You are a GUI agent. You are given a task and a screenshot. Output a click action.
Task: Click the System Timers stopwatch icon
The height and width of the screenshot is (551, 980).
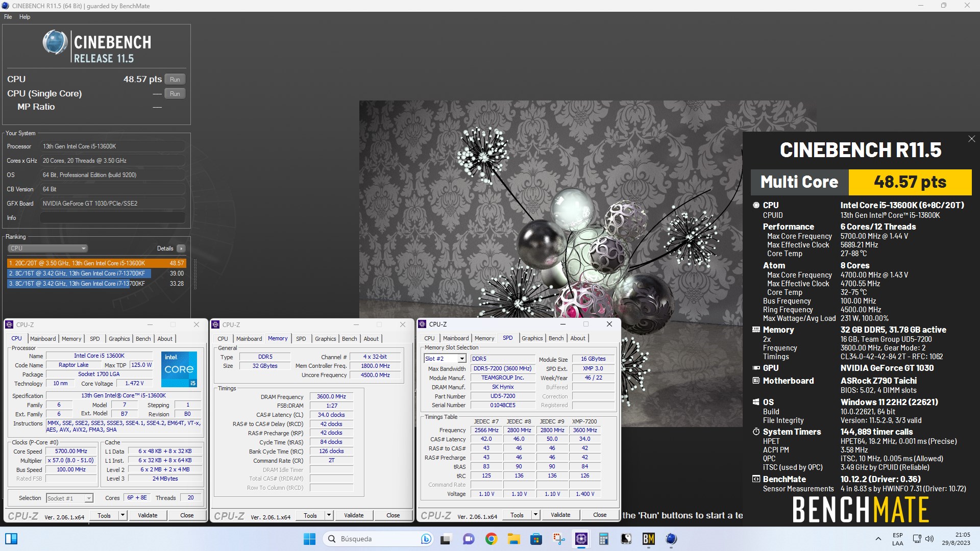click(x=756, y=432)
